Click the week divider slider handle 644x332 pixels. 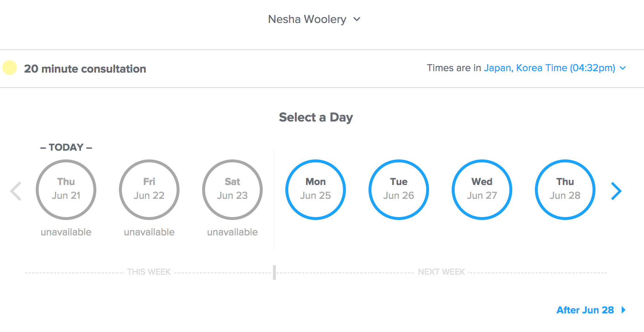coord(274,273)
